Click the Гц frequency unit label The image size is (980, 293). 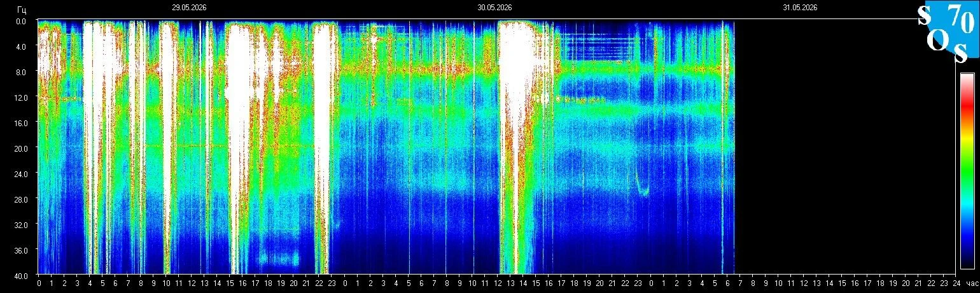22,9
